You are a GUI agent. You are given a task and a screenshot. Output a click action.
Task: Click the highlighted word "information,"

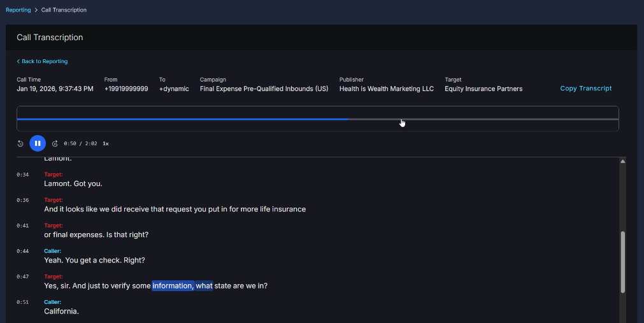tap(173, 285)
